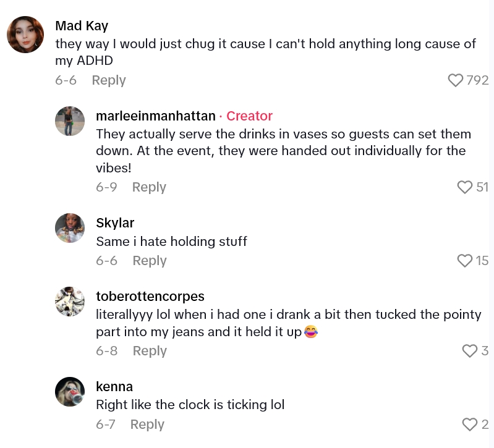Image resolution: width=494 pixels, height=448 pixels.
Task: View Skylar's profile avatar
Action: point(70,228)
